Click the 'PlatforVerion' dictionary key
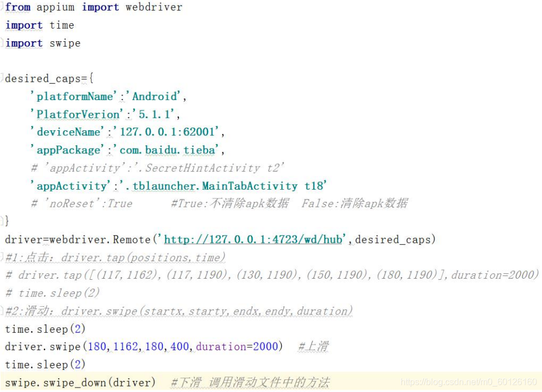 [x=76, y=114]
